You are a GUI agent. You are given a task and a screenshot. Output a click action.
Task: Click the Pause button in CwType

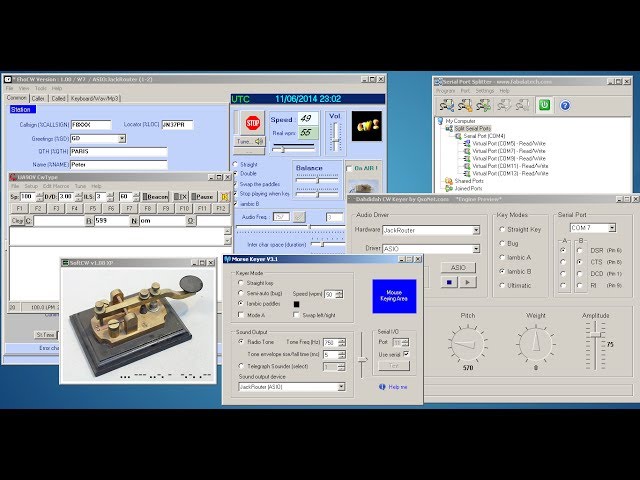[202, 197]
